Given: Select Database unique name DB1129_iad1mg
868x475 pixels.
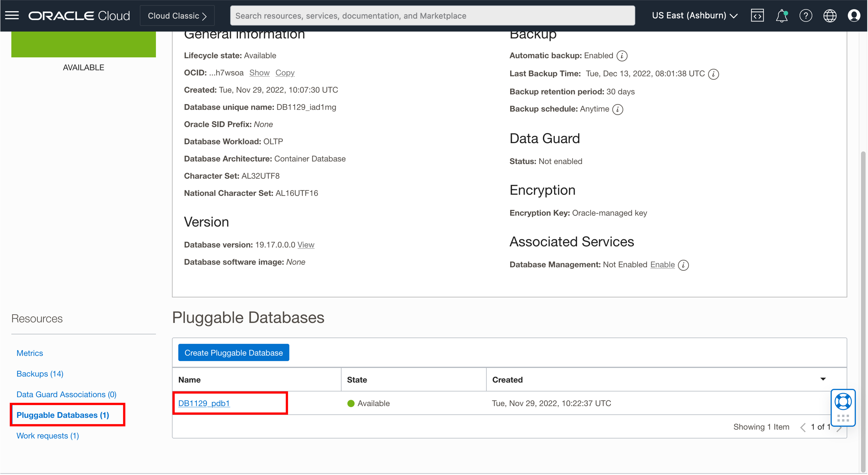Looking at the screenshot, I should coord(306,107).
